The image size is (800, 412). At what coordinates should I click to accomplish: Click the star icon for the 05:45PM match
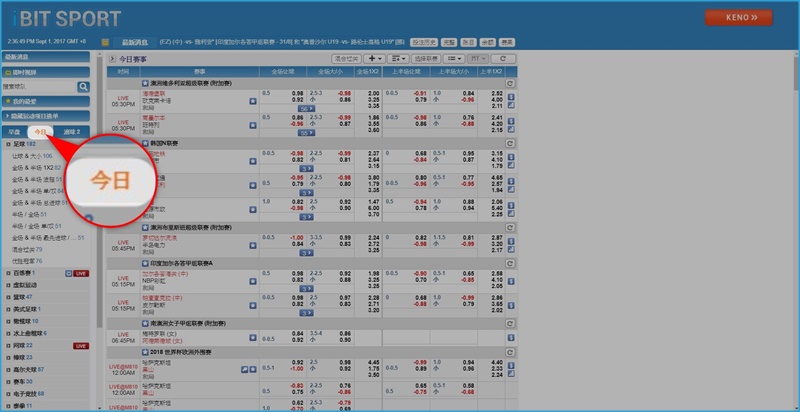click(253, 246)
